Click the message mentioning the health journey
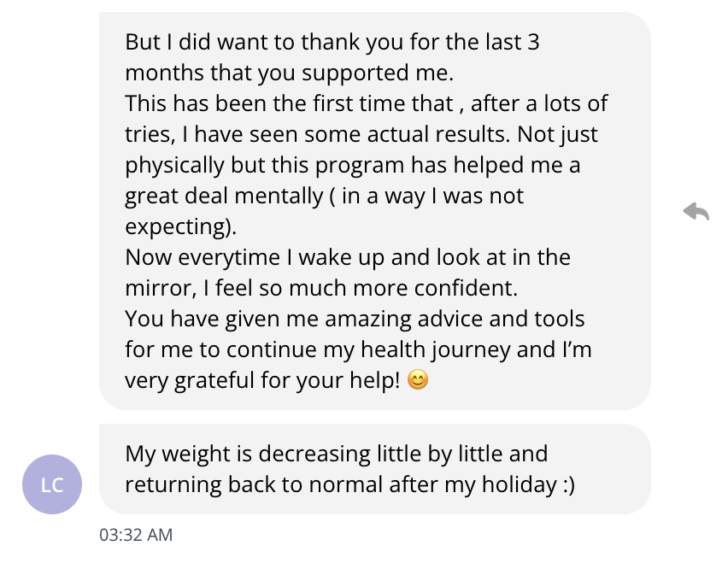This screenshot has width=728, height=569. [359, 349]
